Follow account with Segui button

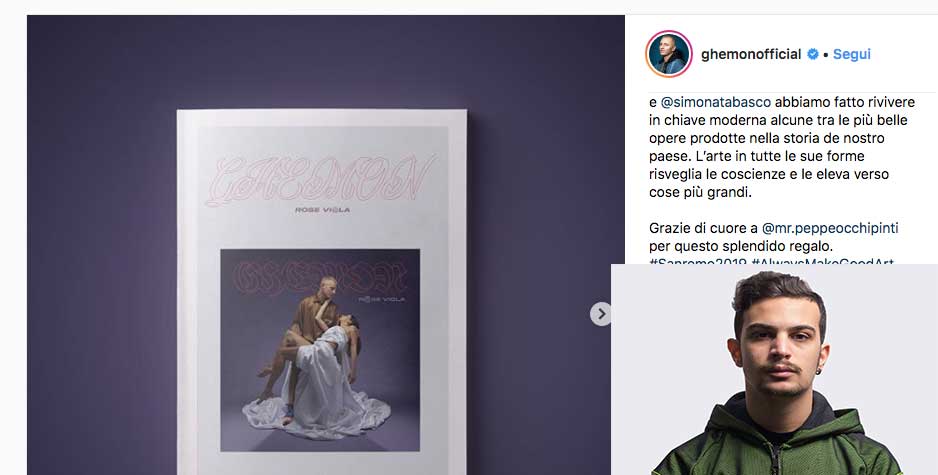coord(852,54)
